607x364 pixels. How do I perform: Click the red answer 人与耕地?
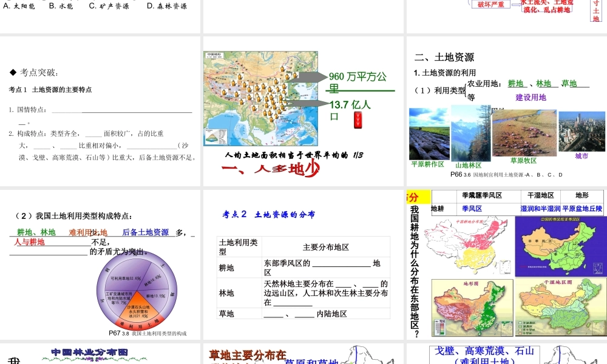pos(29,242)
